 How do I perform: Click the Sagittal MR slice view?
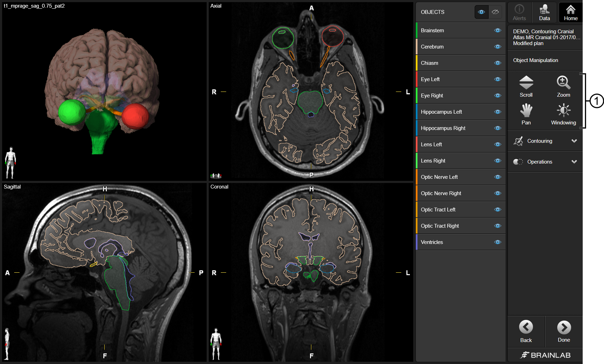tap(104, 272)
